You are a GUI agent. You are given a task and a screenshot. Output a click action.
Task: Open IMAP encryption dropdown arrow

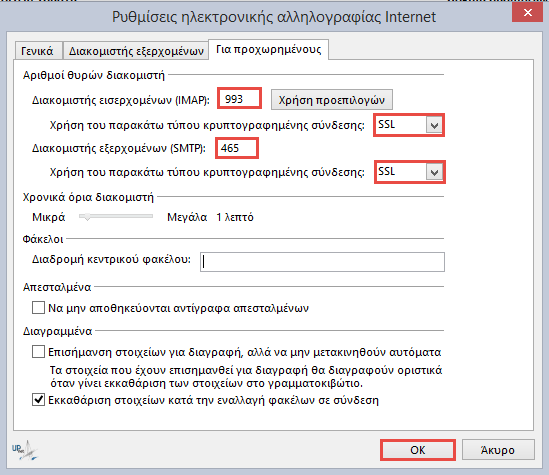point(434,125)
